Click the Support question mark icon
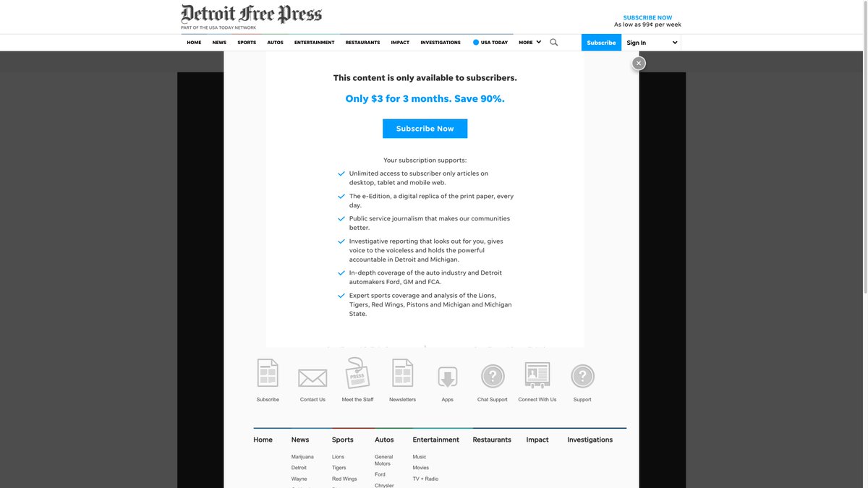Image resolution: width=868 pixels, height=488 pixels. 582,376
